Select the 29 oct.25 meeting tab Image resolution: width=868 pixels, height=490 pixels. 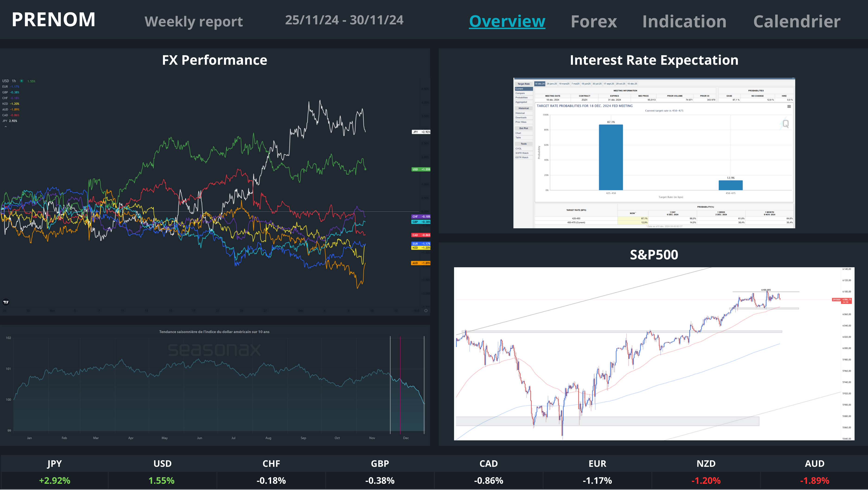coord(621,84)
